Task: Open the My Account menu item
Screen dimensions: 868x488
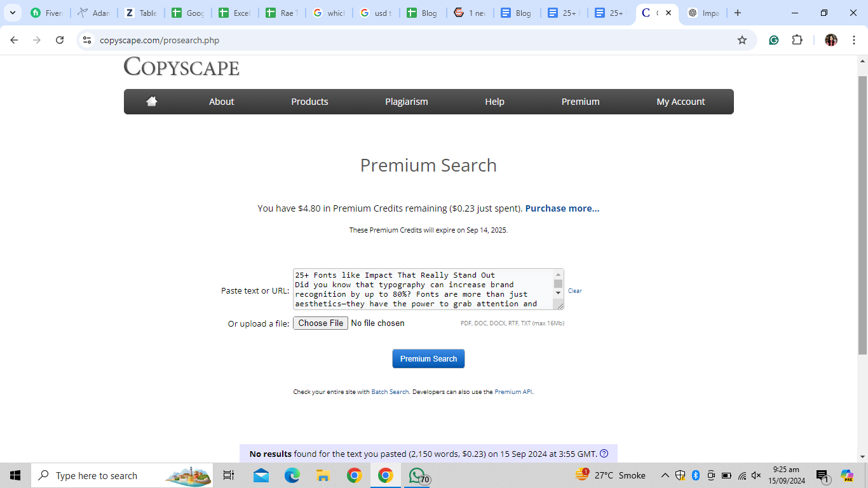Action: point(681,102)
